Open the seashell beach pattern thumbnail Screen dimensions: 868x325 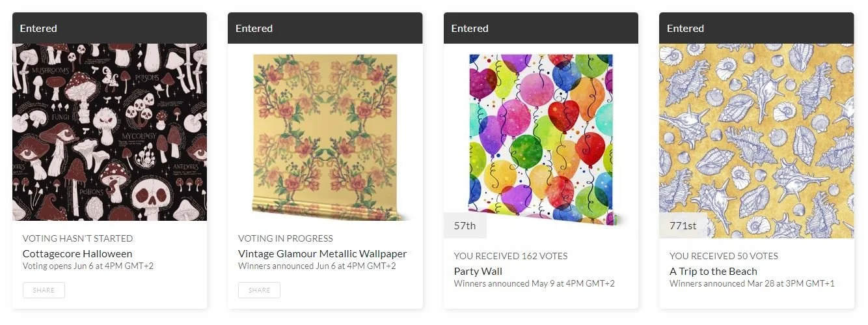(756, 132)
